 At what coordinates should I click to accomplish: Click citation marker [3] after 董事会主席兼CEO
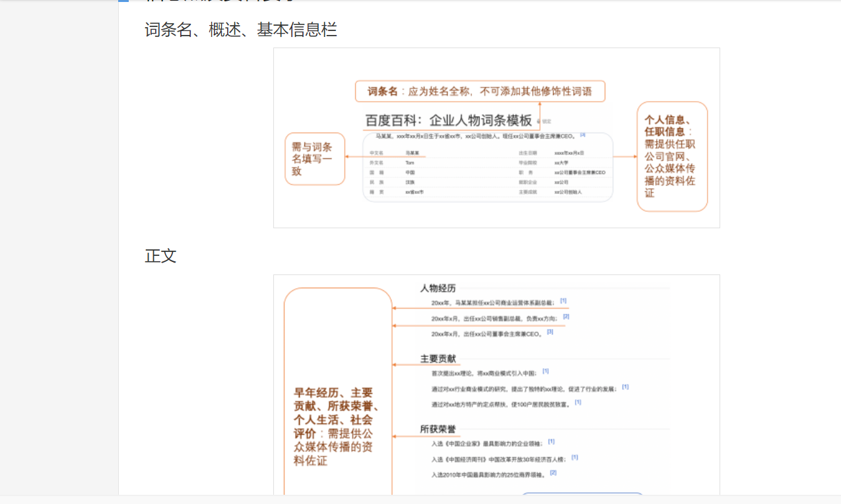(550, 331)
